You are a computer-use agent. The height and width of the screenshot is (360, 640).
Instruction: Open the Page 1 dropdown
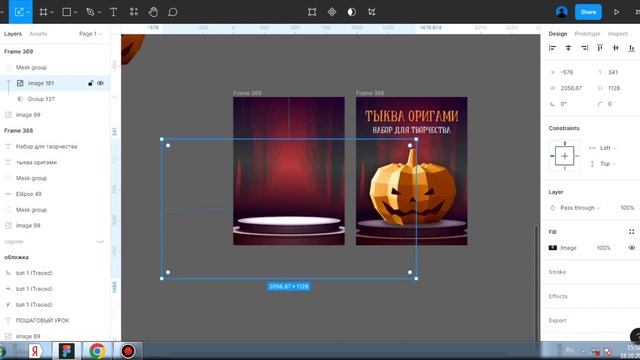pos(90,34)
